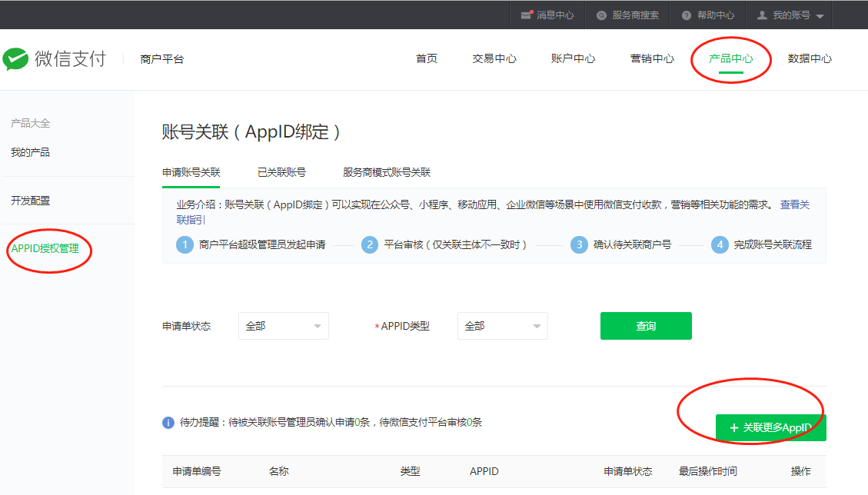Click the 我的账号 user avatar icon
The width and height of the screenshot is (868, 495).
click(762, 15)
